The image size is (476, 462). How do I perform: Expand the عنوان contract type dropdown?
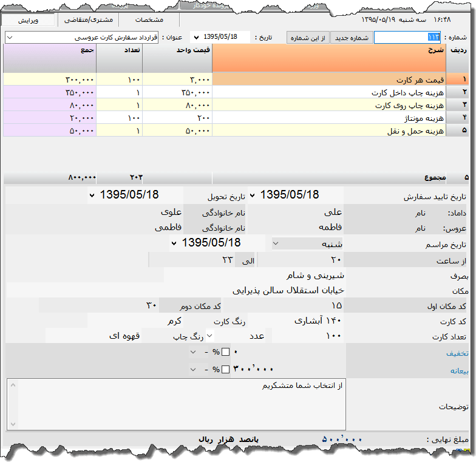click(9, 38)
